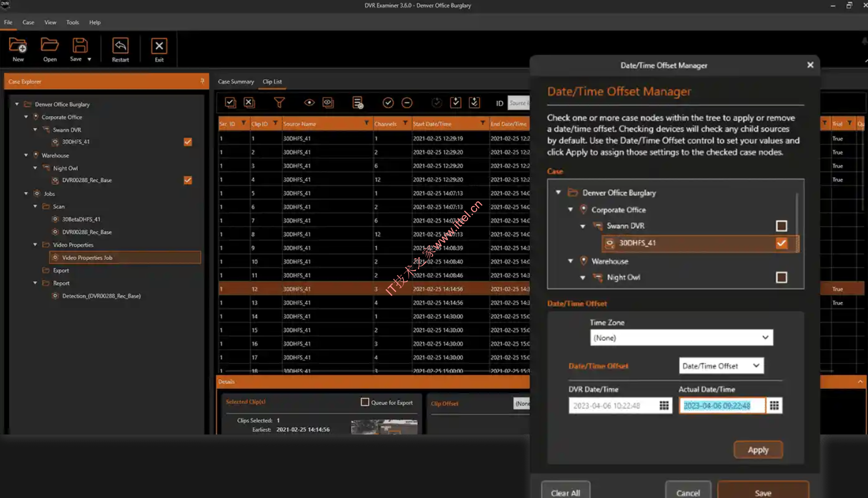Click the eye preview icon in clip toolbar
Viewport: 868px width, 498px height.
click(x=309, y=103)
